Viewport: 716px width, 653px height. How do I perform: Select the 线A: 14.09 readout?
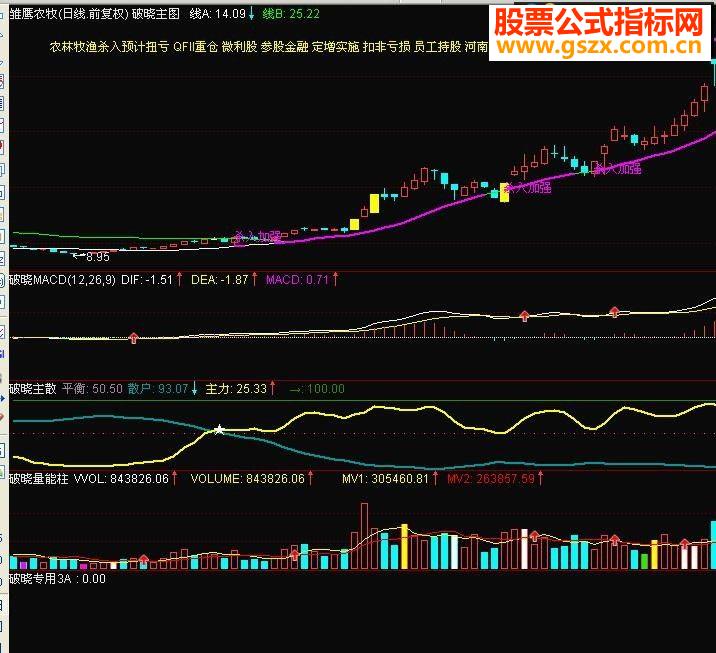(x=218, y=14)
